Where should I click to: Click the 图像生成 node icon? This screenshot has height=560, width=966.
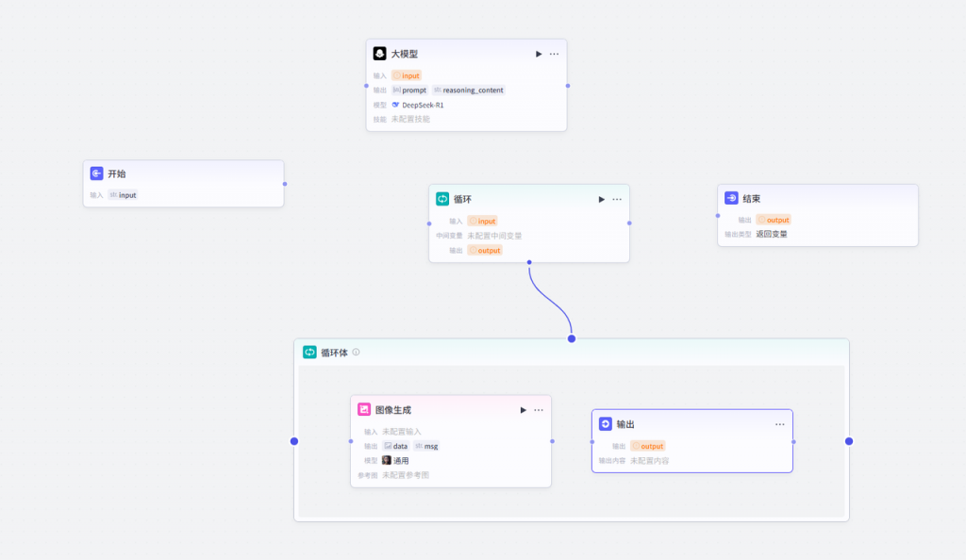point(364,410)
